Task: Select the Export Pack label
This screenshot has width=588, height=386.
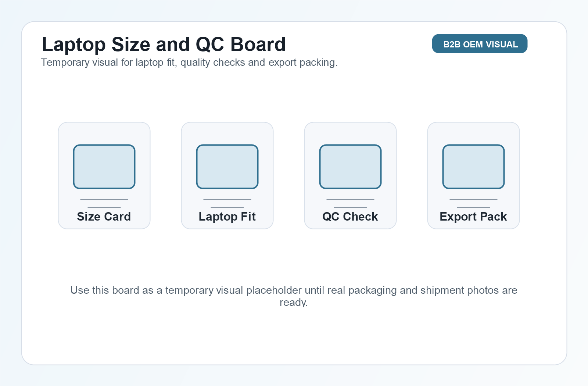Action: click(473, 217)
